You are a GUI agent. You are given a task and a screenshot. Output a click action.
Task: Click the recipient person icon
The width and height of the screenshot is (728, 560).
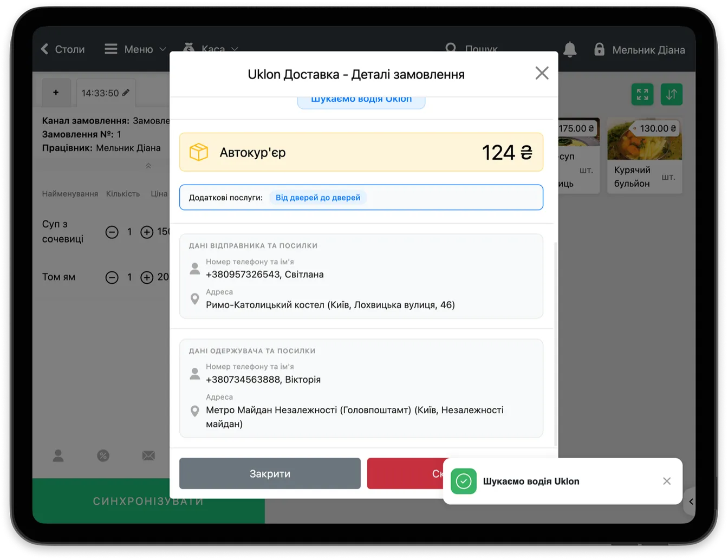(195, 374)
